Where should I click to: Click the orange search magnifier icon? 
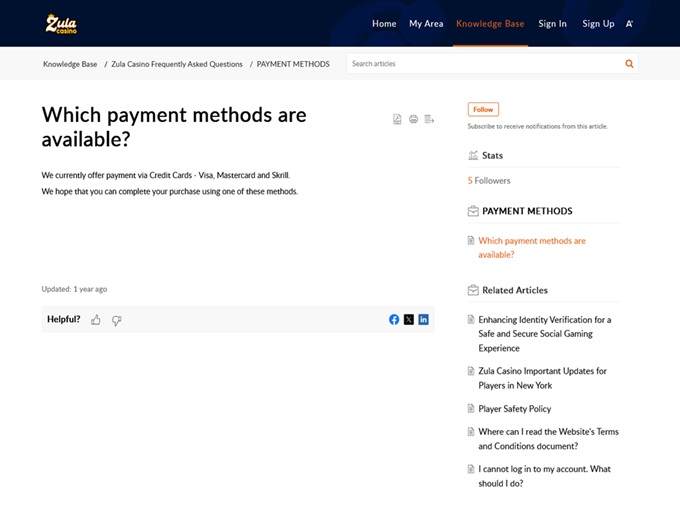click(x=629, y=64)
